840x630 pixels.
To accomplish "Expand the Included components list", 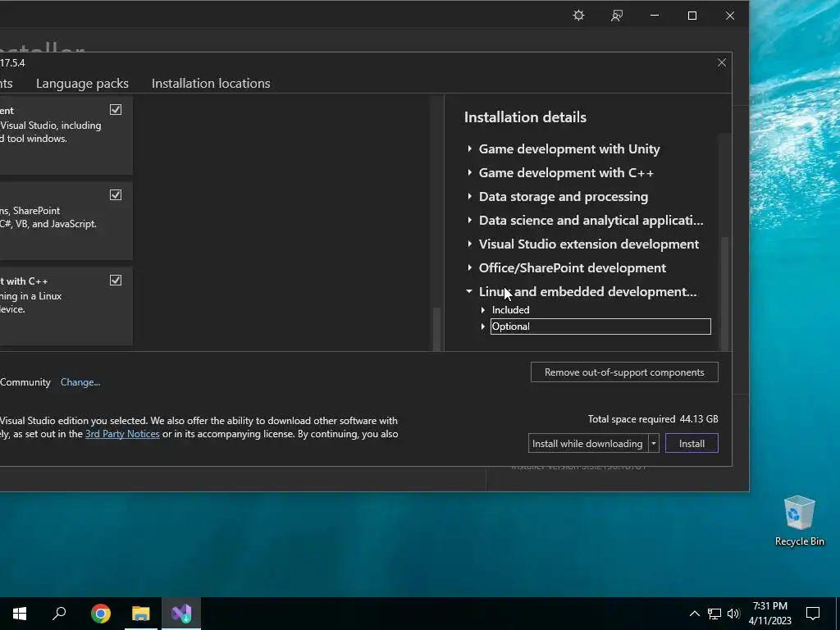I will pos(482,309).
